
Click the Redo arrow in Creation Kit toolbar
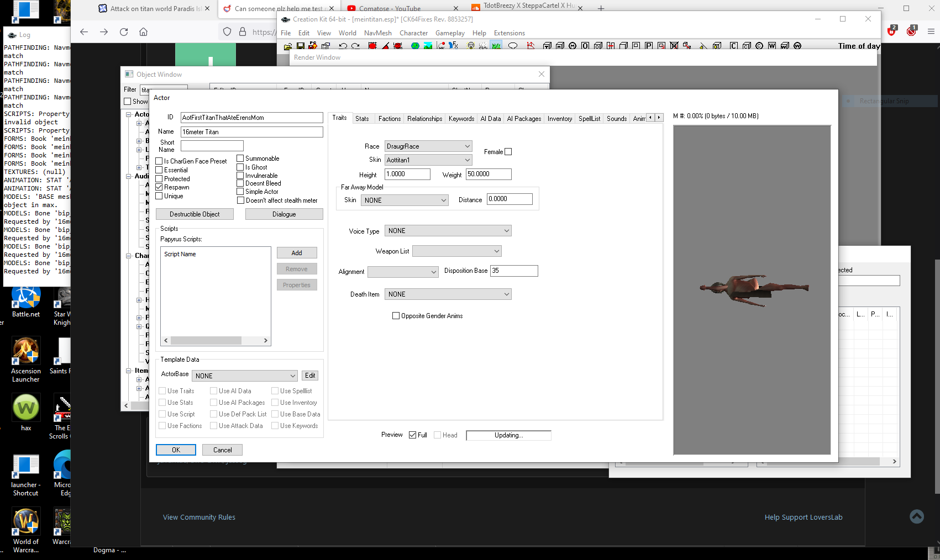(x=355, y=46)
